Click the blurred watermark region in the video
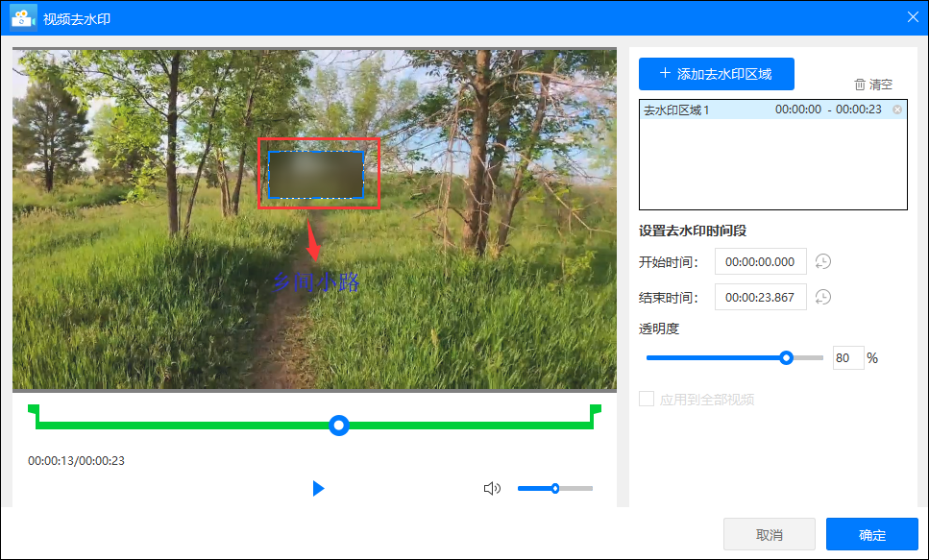 point(316,175)
